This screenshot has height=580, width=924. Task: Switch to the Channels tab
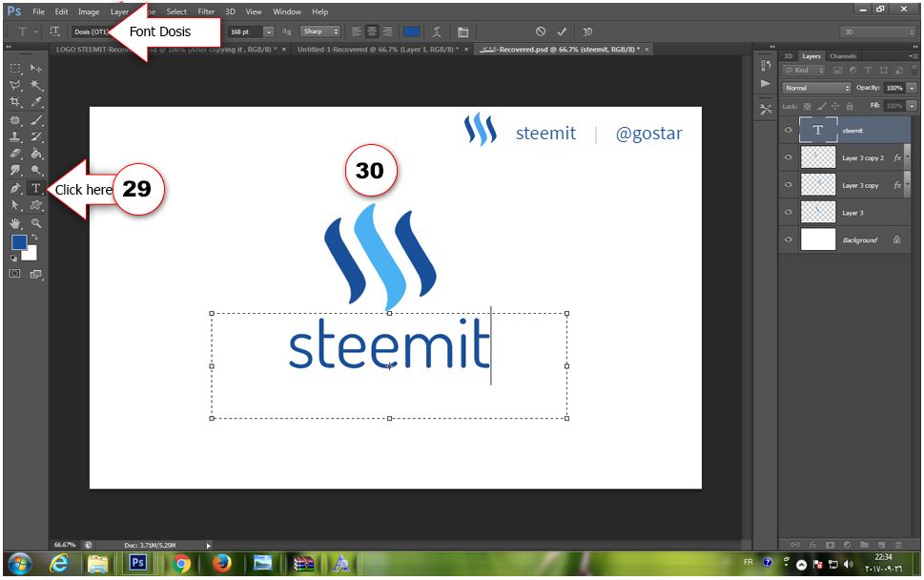pos(843,56)
